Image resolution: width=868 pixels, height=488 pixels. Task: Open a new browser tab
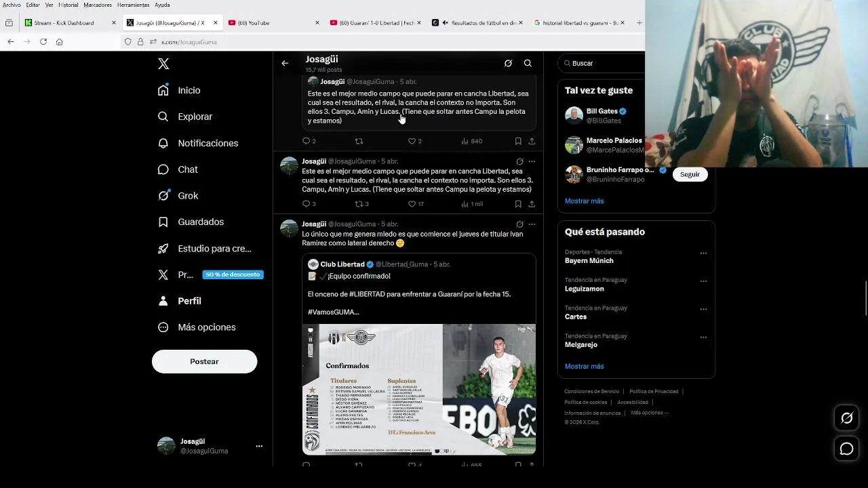(x=639, y=22)
